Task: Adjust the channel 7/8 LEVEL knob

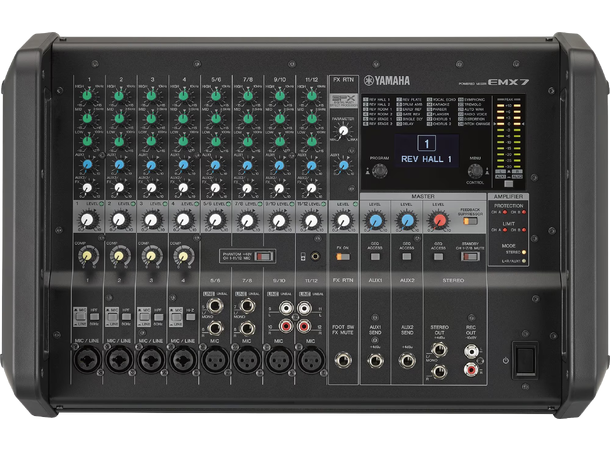Action: pyautogui.click(x=247, y=220)
